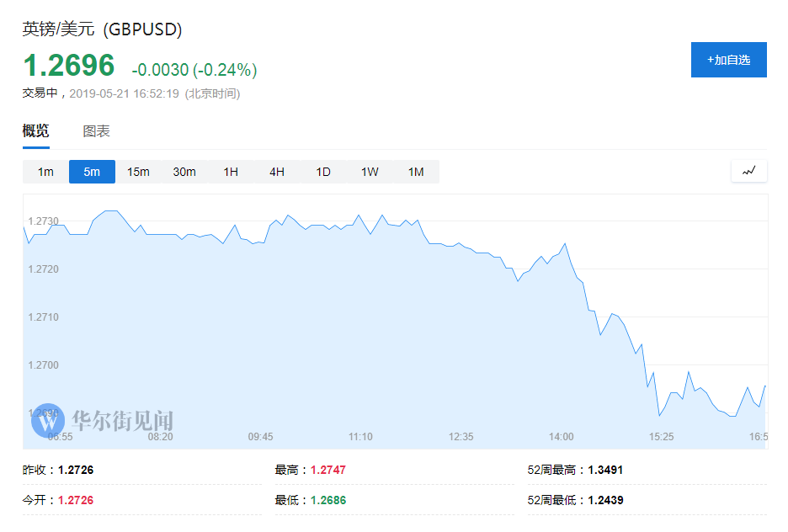
Task: Open the 概览 overview tab
Action: pyautogui.click(x=35, y=131)
